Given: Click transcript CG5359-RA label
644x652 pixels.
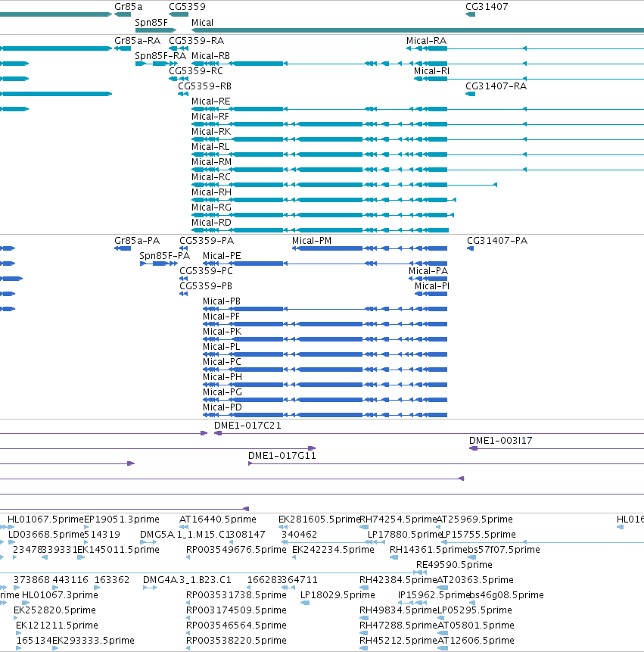Looking at the screenshot, I should [x=197, y=41].
